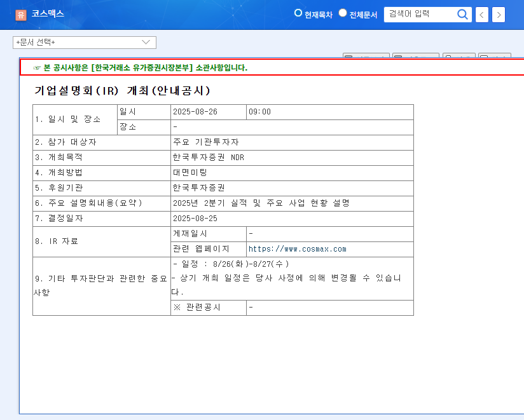Click the 장소 sub-label cell

tap(144, 127)
